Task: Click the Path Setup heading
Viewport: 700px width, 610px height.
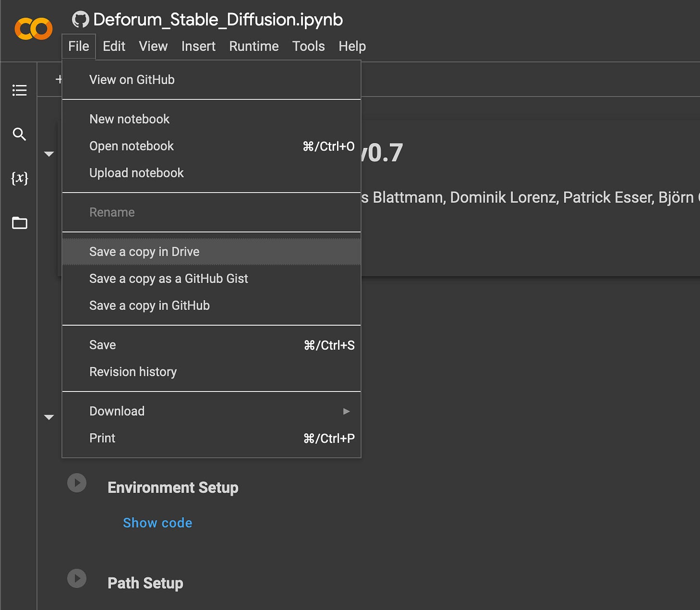Action: point(145,583)
